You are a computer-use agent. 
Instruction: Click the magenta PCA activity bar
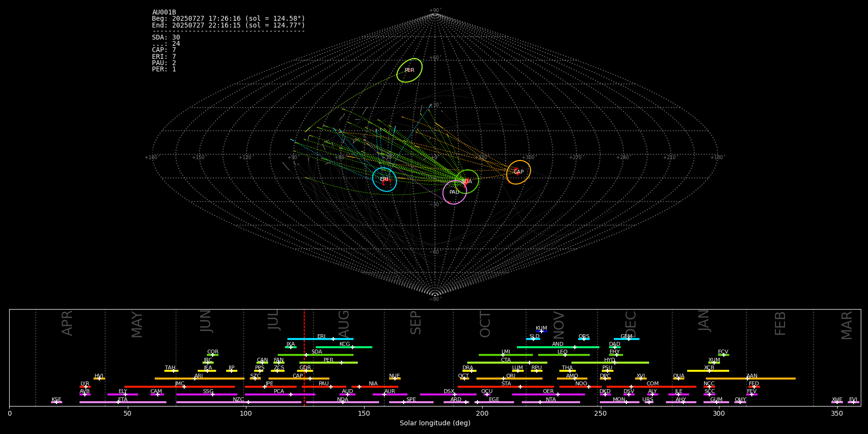tap(280, 394)
